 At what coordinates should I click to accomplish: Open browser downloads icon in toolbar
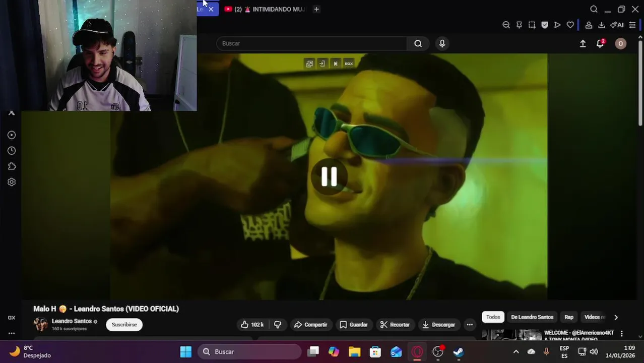(601, 25)
